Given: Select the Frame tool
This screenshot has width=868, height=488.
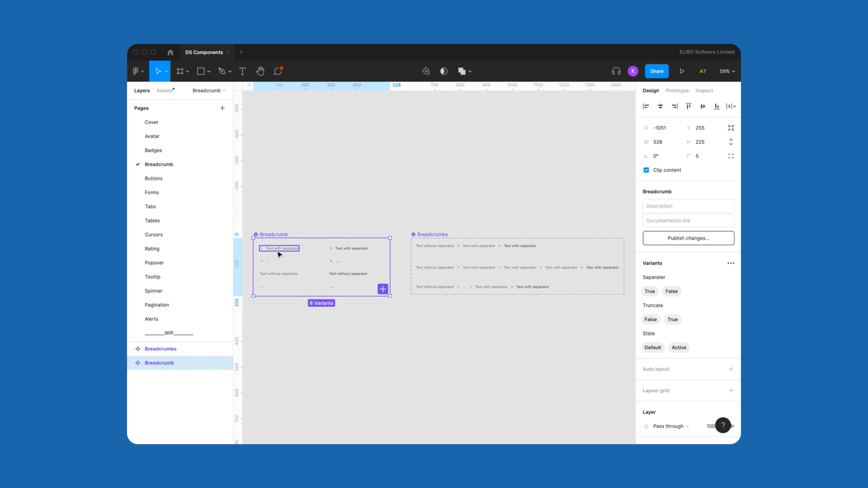Looking at the screenshot, I should pyautogui.click(x=180, y=71).
